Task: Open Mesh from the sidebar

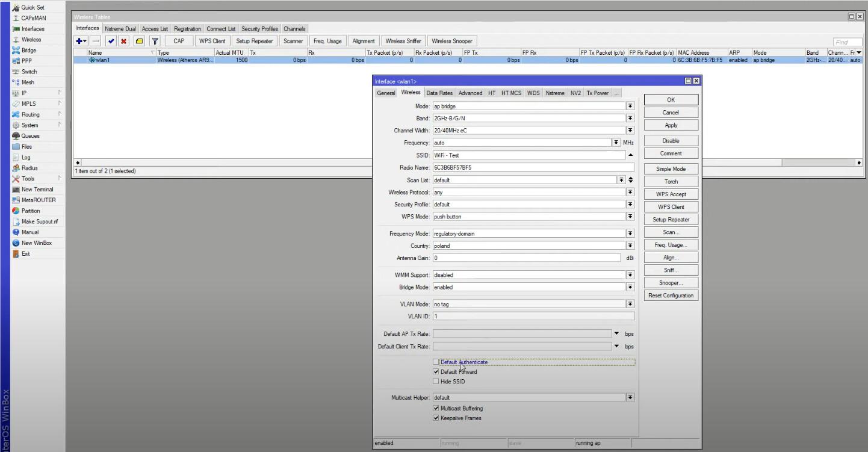Action: click(28, 82)
